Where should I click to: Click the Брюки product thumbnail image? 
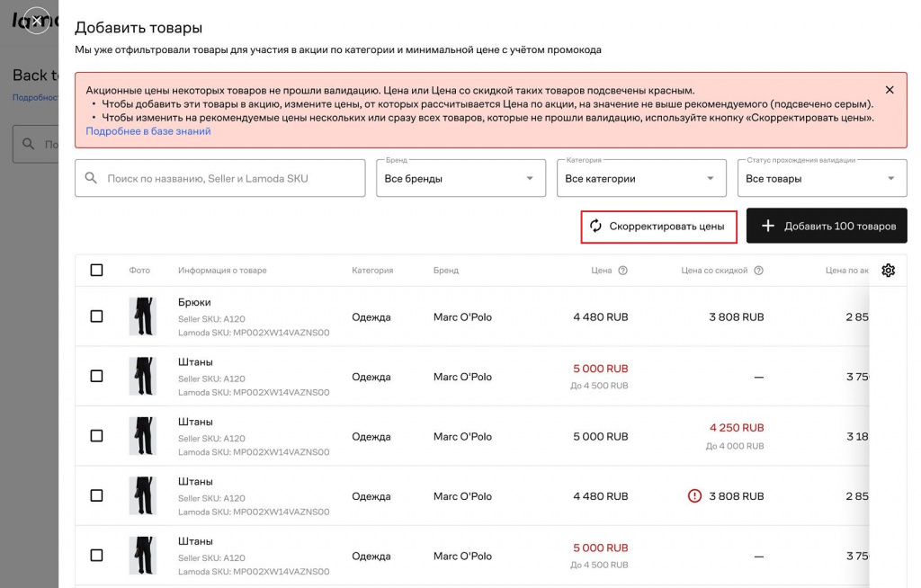(x=142, y=316)
